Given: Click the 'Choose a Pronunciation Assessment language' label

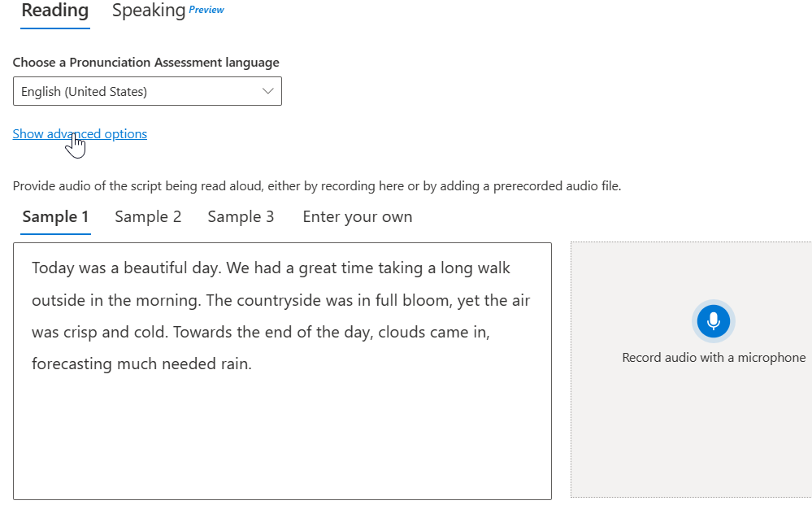Looking at the screenshot, I should tap(145, 63).
